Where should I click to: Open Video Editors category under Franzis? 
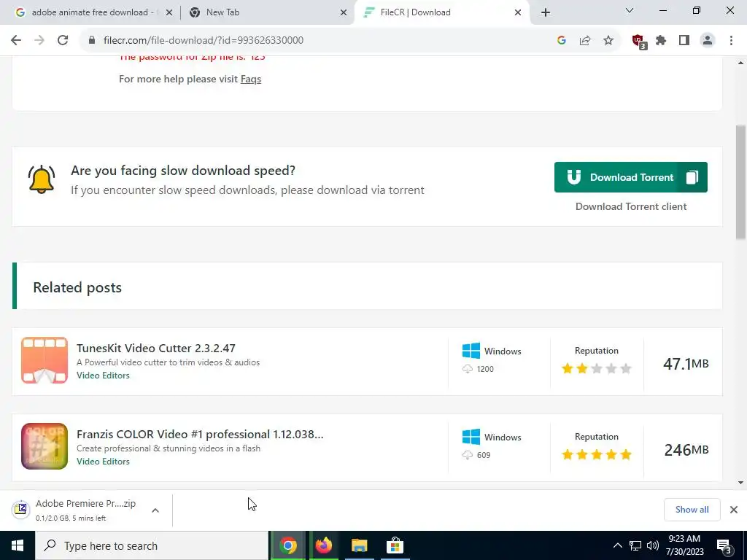pos(103,462)
